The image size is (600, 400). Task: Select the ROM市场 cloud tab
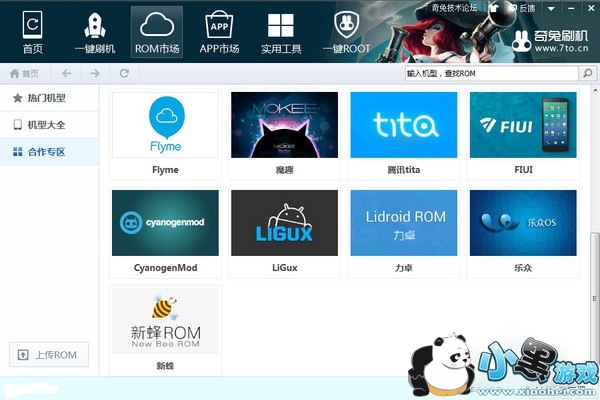point(157,32)
